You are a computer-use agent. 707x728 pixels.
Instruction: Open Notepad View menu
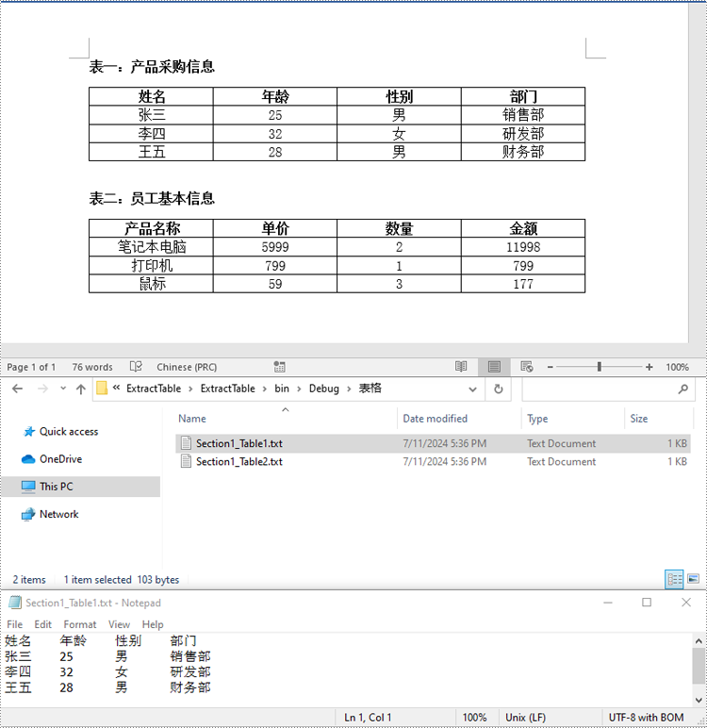pos(119,624)
